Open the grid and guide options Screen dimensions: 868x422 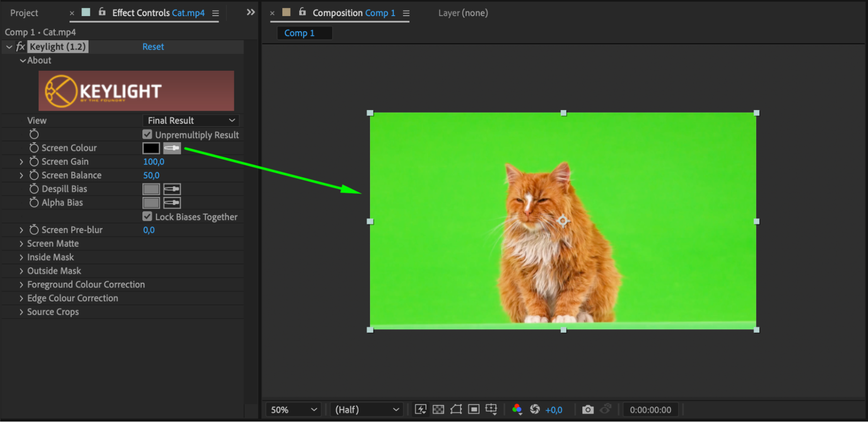(491, 409)
